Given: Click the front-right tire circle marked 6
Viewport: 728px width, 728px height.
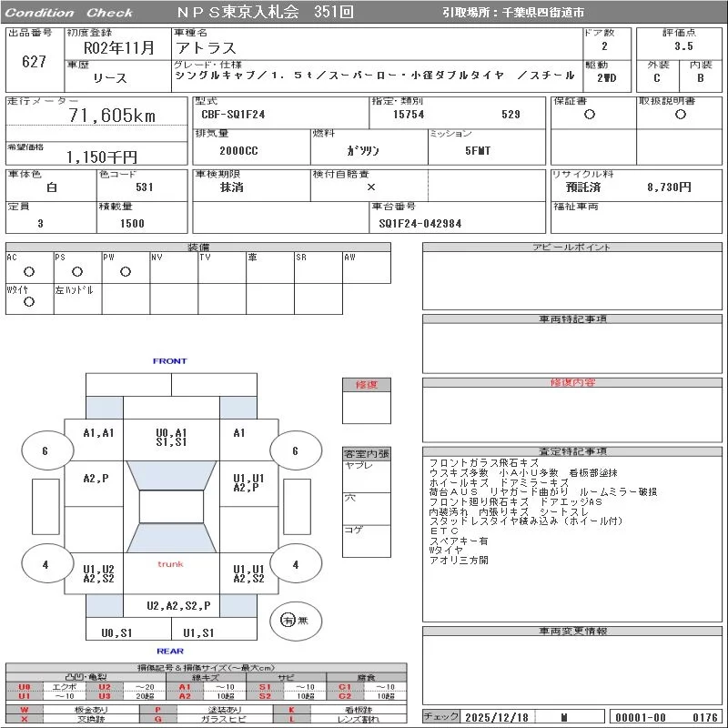Looking at the screenshot, I should click(295, 450).
